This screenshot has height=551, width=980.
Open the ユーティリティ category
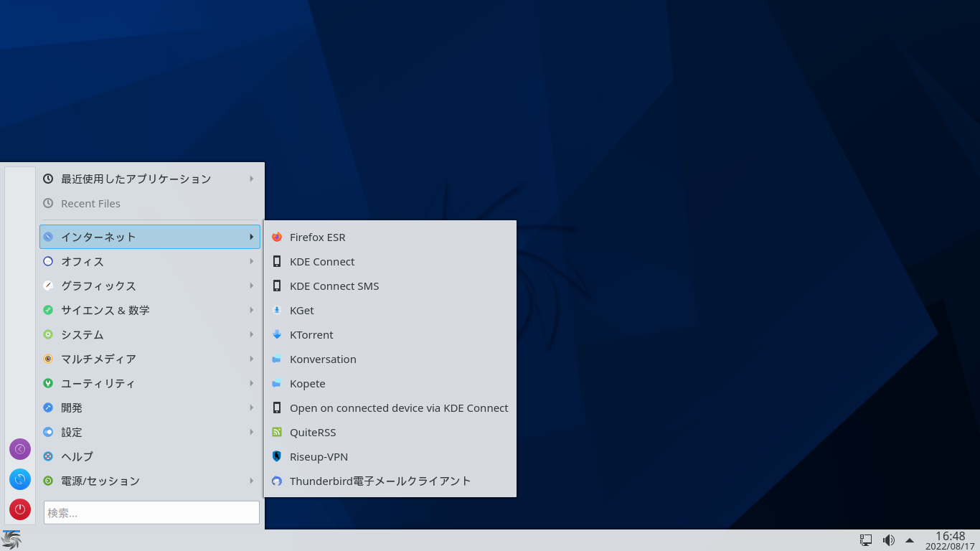150,384
